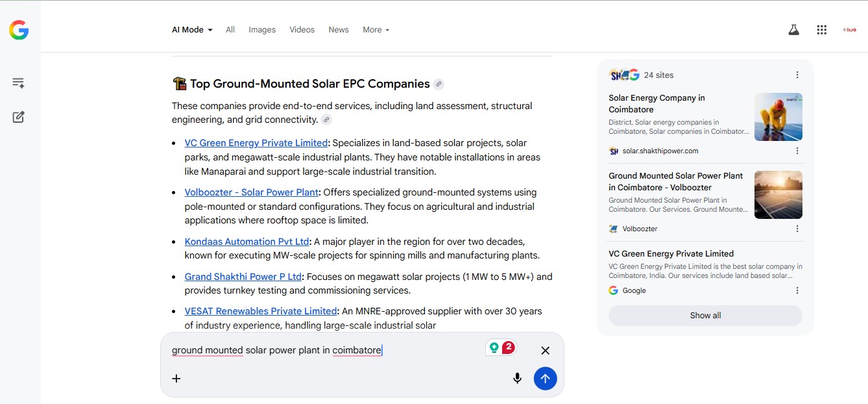Click the sunset solar panels thumbnail
The image size is (868, 404).
pyautogui.click(x=778, y=195)
